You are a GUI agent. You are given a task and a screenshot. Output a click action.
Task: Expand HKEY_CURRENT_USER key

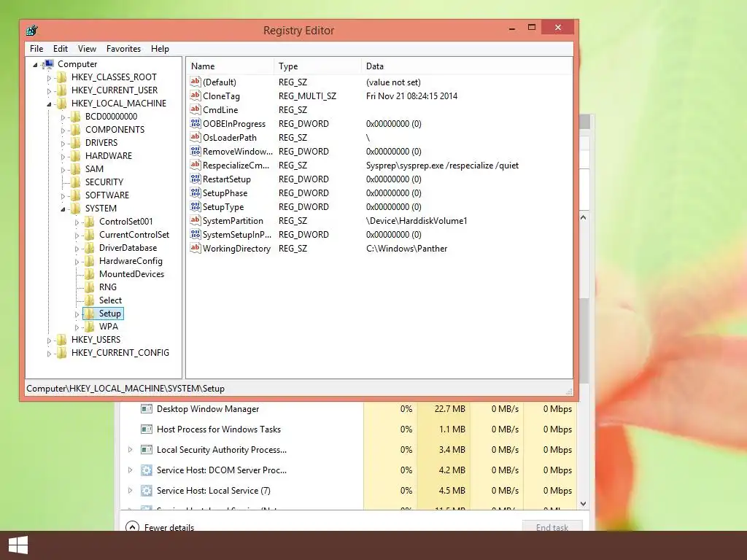tap(49, 91)
